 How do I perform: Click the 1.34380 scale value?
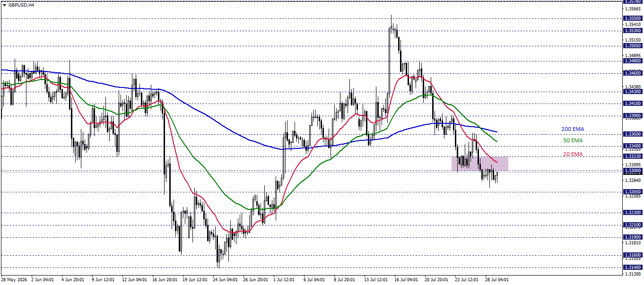click(633, 86)
